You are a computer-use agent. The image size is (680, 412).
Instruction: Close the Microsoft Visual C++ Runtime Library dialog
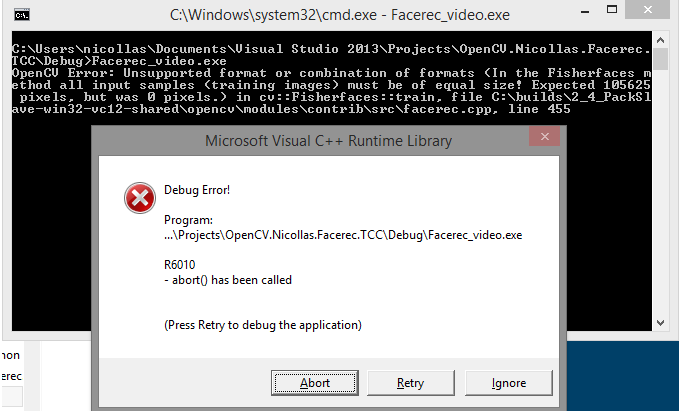point(545,137)
